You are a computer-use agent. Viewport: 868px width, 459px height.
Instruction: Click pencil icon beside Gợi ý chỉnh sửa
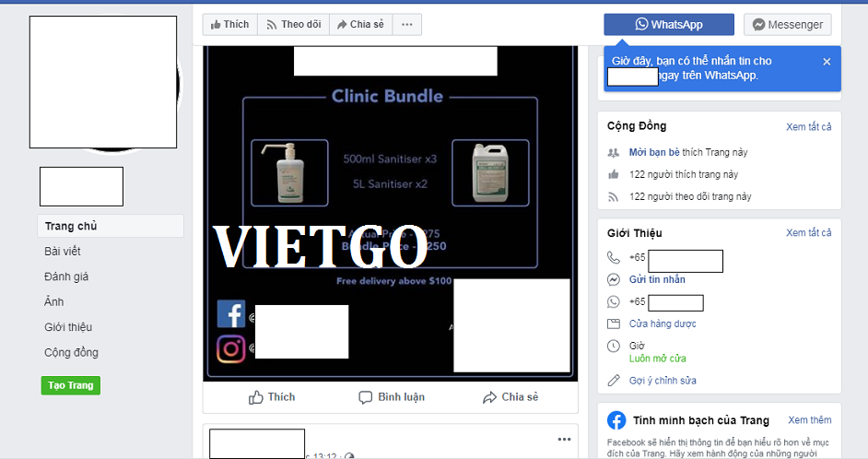(614, 381)
